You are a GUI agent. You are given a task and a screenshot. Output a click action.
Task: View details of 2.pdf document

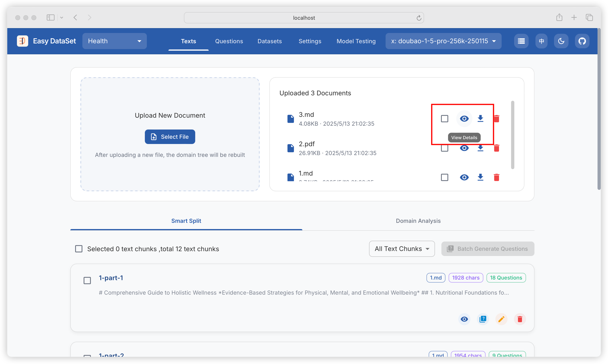(x=464, y=148)
